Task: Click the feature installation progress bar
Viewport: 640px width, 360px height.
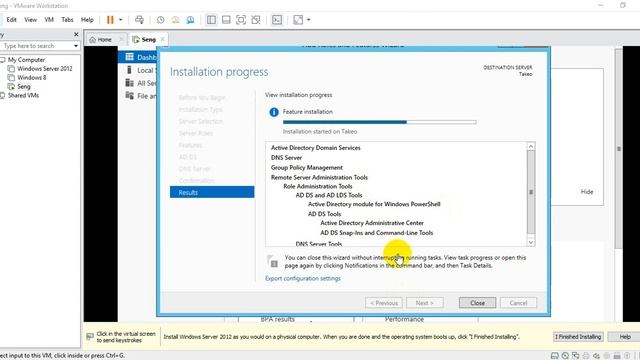Action: (x=379, y=122)
